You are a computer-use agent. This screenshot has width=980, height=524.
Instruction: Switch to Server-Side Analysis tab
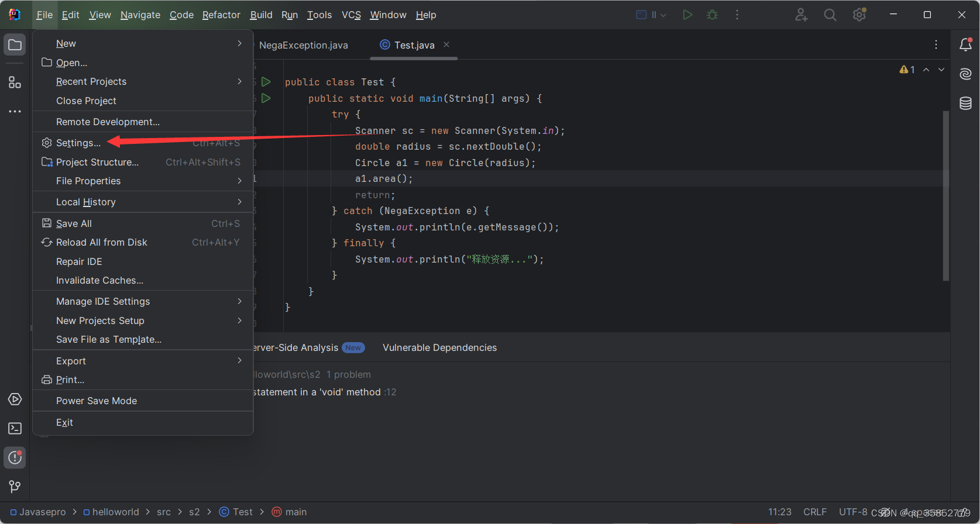tap(308, 347)
